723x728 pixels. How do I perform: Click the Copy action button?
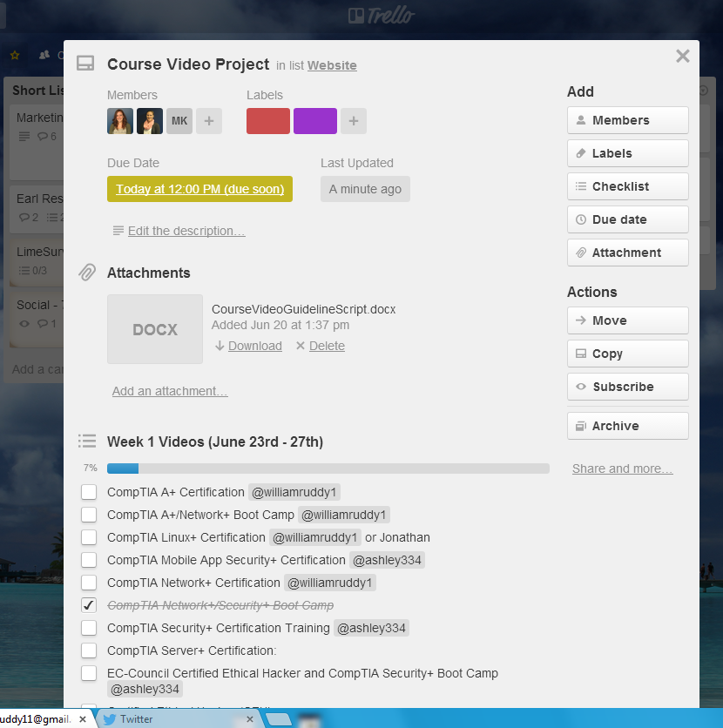click(x=628, y=354)
